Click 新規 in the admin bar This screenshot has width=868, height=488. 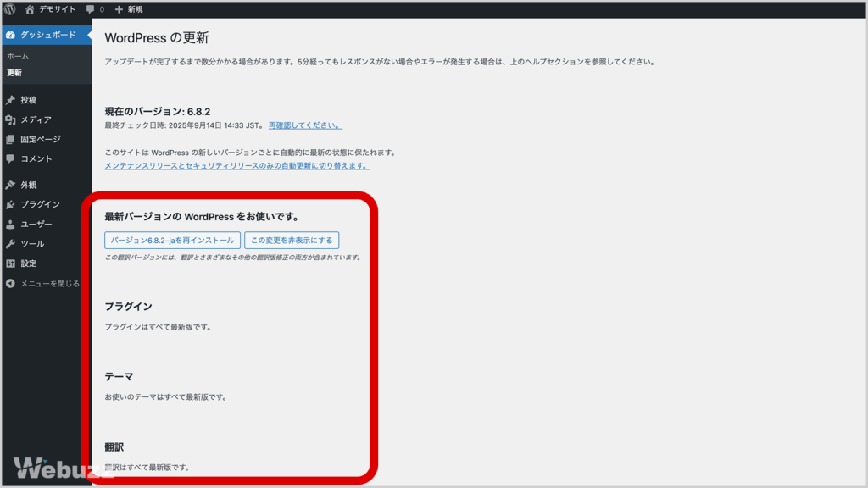click(x=135, y=9)
